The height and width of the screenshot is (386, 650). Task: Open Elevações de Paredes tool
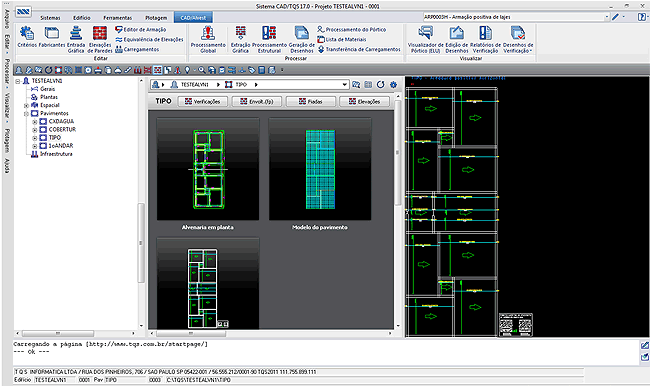click(x=99, y=39)
